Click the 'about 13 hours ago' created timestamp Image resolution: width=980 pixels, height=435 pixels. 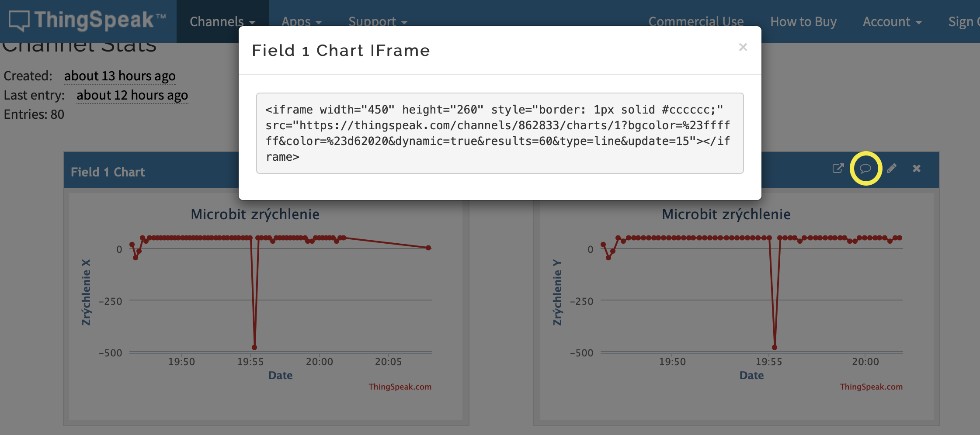pos(120,76)
